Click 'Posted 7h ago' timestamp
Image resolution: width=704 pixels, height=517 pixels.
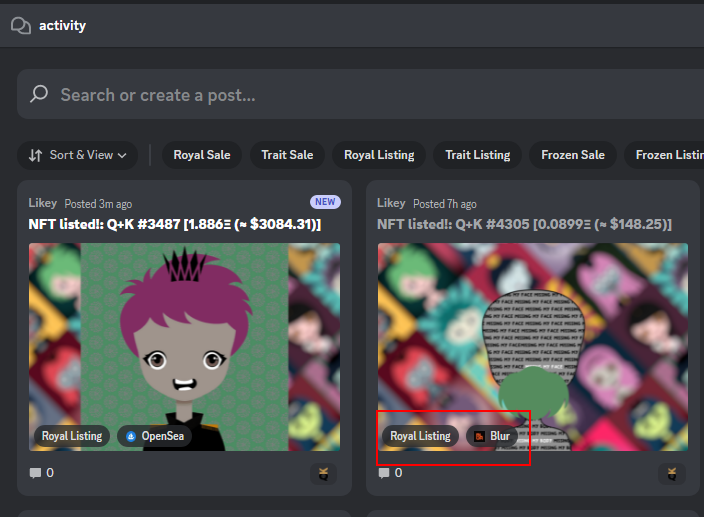tap(445, 204)
